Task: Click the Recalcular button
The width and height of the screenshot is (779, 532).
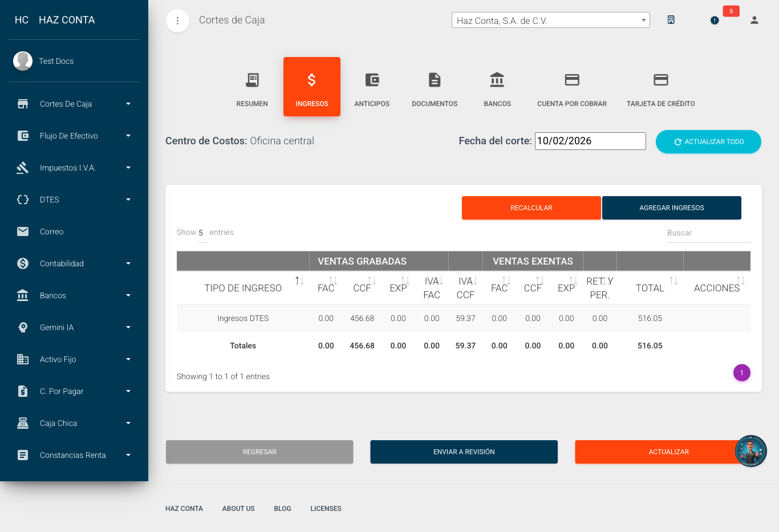Action: tap(531, 208)
